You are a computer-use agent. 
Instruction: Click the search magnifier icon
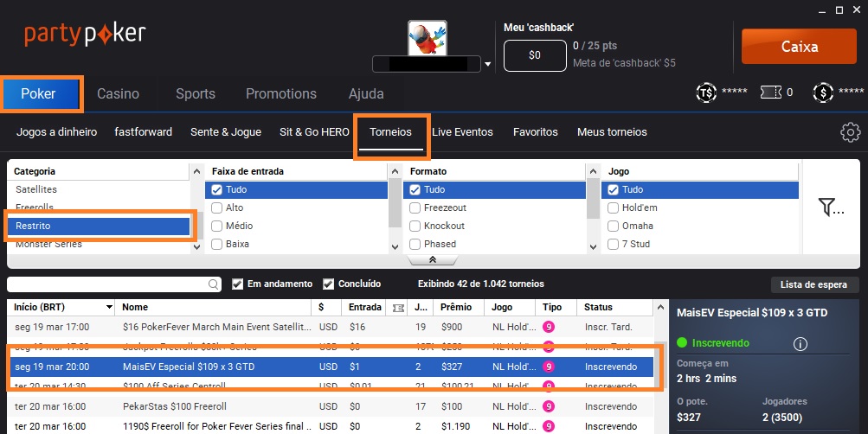pos(214,284)
